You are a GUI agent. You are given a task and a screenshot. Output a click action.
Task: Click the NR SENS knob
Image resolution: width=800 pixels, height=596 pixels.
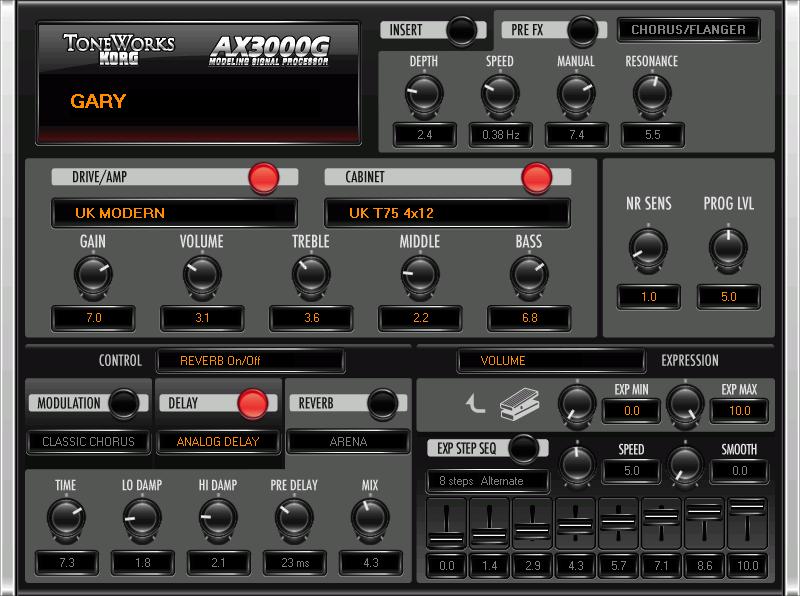(x=648, y=248)
